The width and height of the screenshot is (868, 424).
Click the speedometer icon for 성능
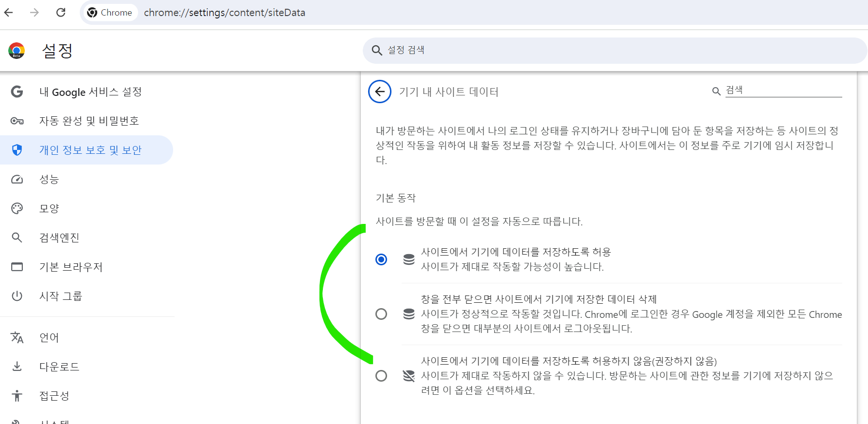(17, 179)
